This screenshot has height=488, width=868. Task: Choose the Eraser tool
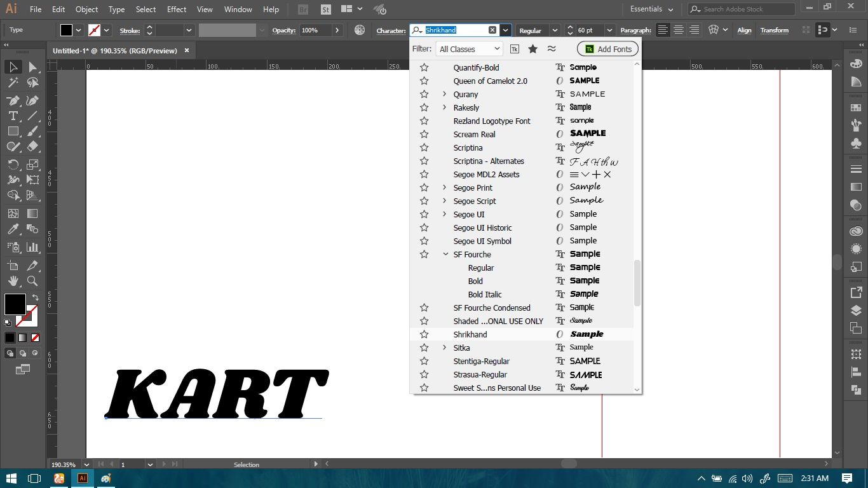[x=32, y=146]
